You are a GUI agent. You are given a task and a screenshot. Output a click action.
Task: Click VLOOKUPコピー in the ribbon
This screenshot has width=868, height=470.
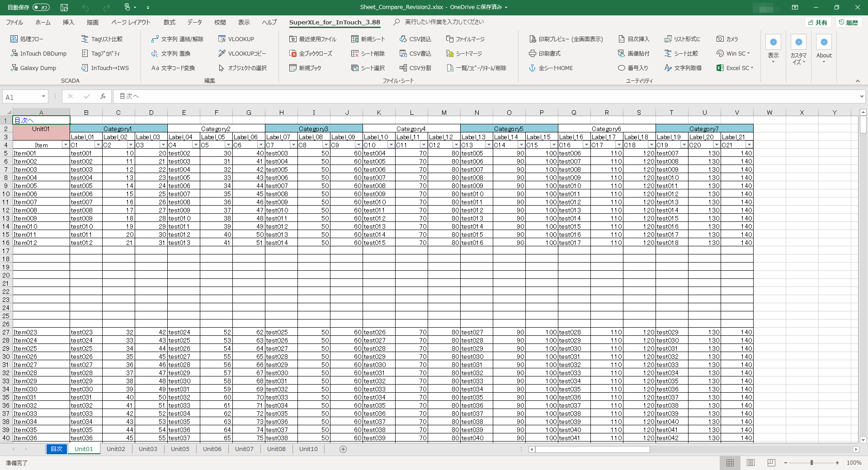(x=242, y=53)
